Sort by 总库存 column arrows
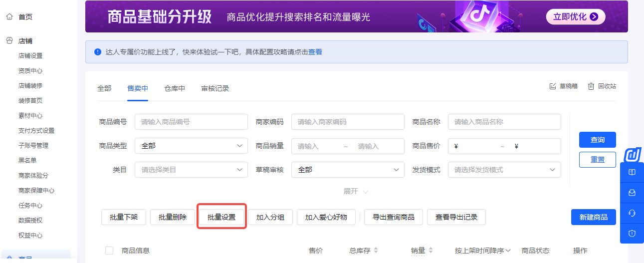The image size is (644, 263). tap(376, 251)
